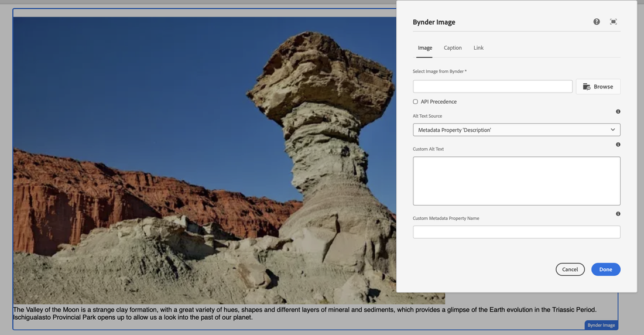Click info icon for Custom Alt Text
Image resolution: width=644 pixels, height=335 pixels.
click(x=618, y=144)
